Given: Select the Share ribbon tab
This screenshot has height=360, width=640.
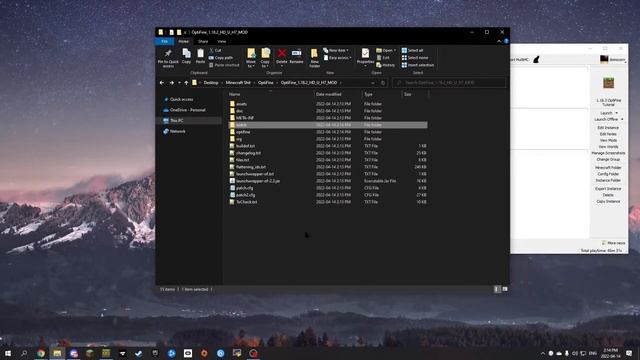Looking at the screenshot, I should 203,41.
